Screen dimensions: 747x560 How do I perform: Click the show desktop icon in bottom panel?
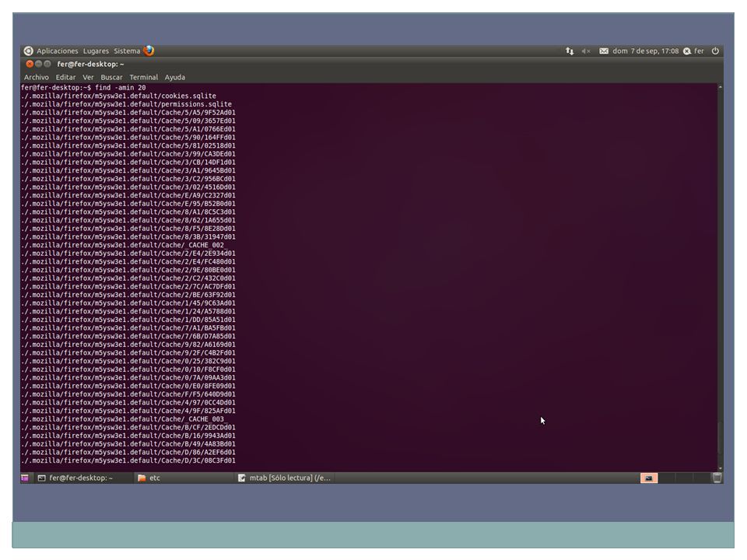pyautogui.click(x=25, y=478)
